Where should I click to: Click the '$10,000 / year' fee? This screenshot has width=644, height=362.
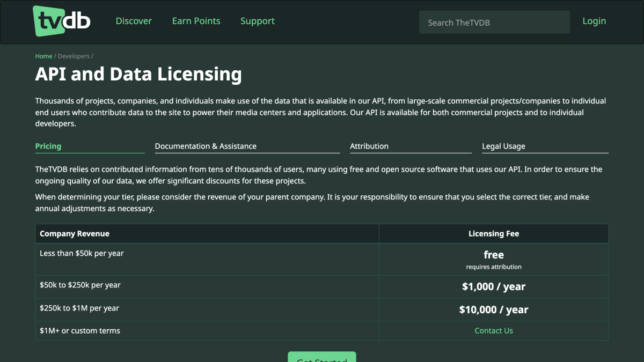tap(494, 309)
